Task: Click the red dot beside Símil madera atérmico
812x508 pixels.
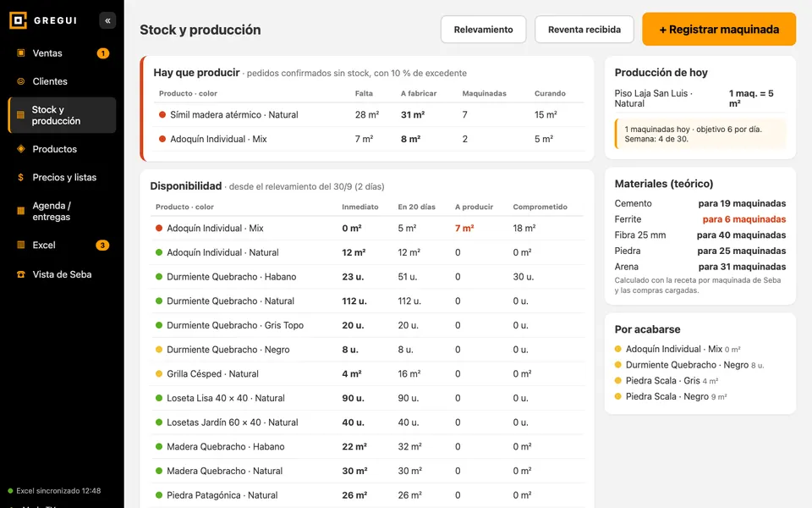Action: (162, 114)
